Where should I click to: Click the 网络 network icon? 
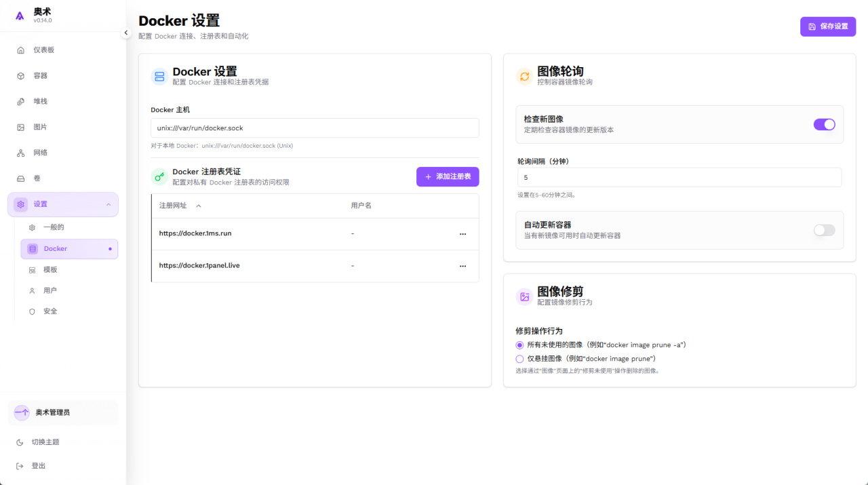(21, 153)
